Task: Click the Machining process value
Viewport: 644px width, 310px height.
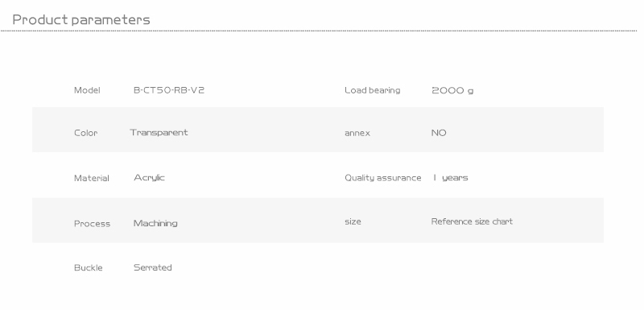Action: coord(155,223)
